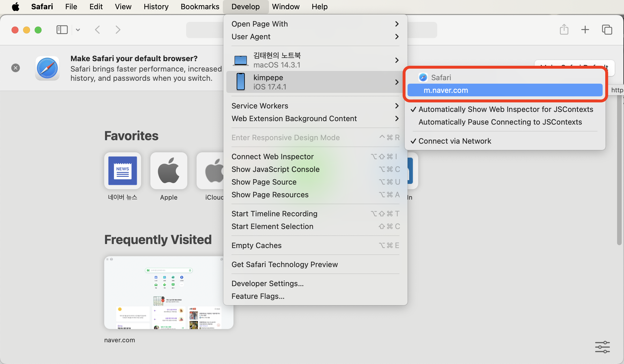Choose Show JavaScript Console menu item

coord(275,169)
